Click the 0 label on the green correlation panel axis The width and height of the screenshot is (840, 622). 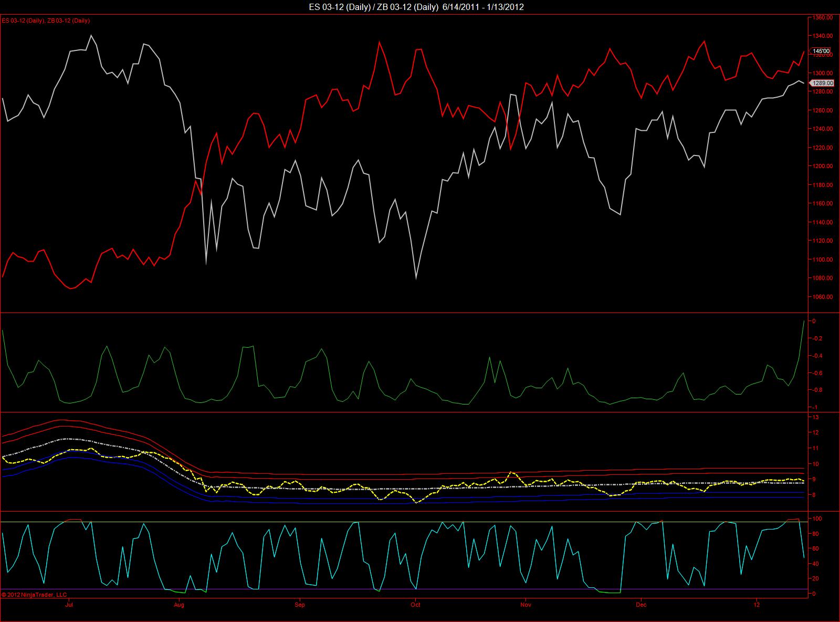click(813, 321)
